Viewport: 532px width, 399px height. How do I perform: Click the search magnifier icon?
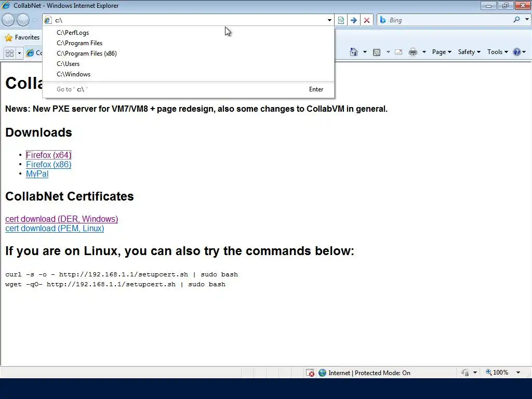click(x=516, y=20)
